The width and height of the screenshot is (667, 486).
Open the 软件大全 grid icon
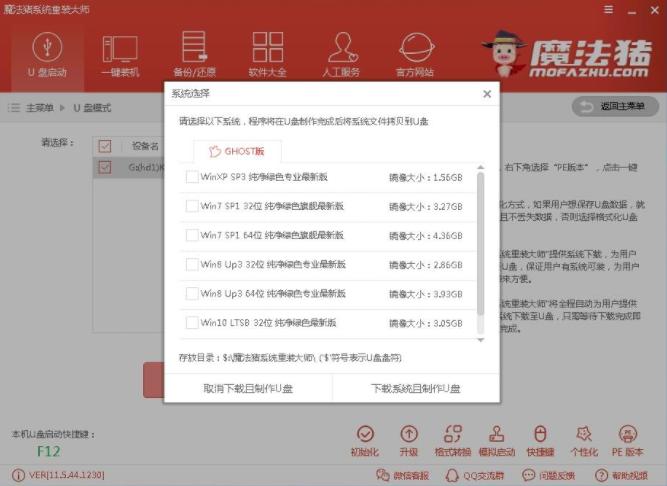pos(268,54)
